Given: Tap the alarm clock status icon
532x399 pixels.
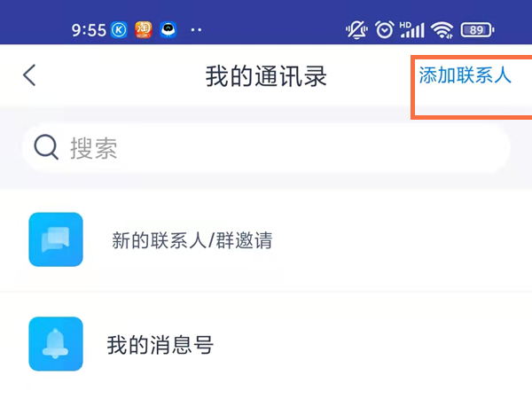Looking at the screenshot, I should tap(384, 29).
